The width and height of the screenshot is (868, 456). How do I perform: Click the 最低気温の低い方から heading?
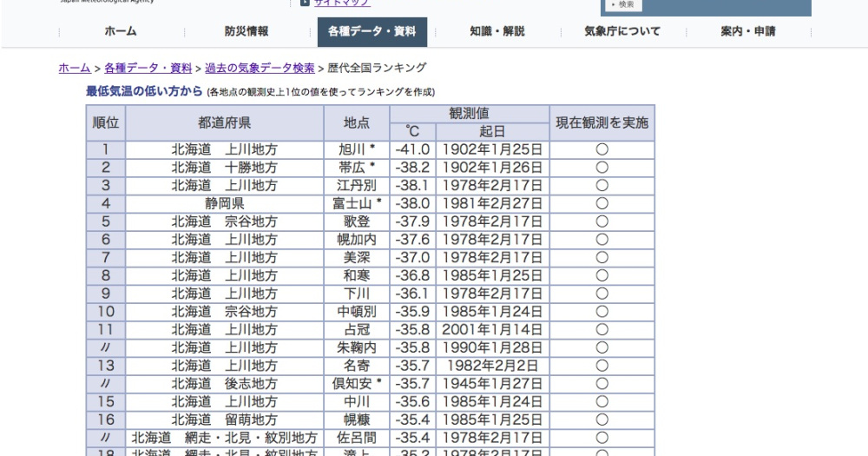coord(144,91)
